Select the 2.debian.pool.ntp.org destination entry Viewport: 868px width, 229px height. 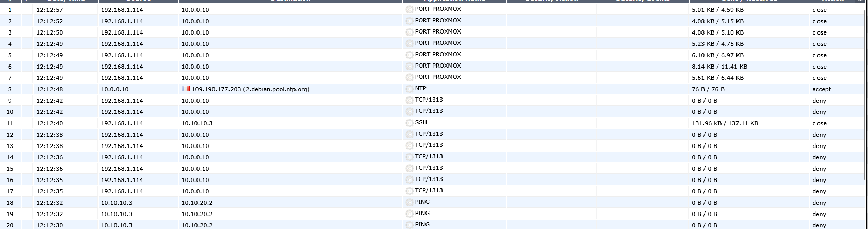click(x=250, y=89)
